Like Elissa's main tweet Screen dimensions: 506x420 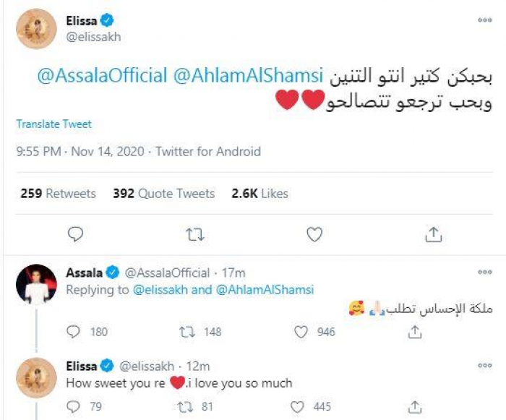click(x=314, y=234)
